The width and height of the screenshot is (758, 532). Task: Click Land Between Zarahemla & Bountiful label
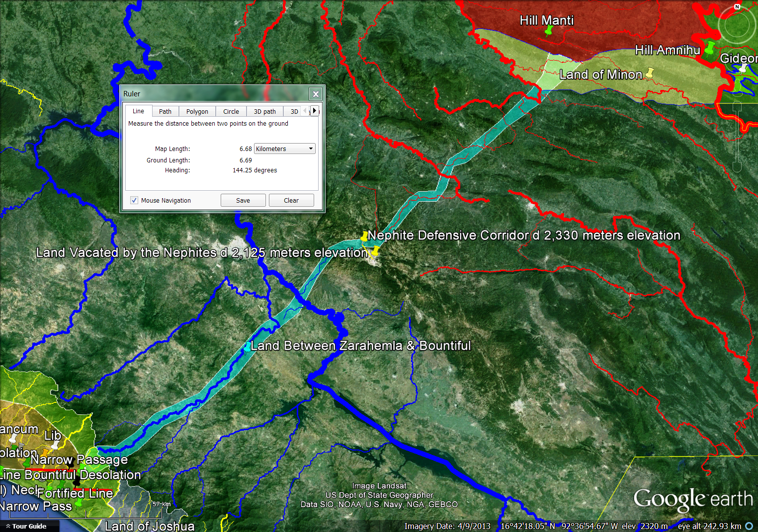[x=361, y=346]
